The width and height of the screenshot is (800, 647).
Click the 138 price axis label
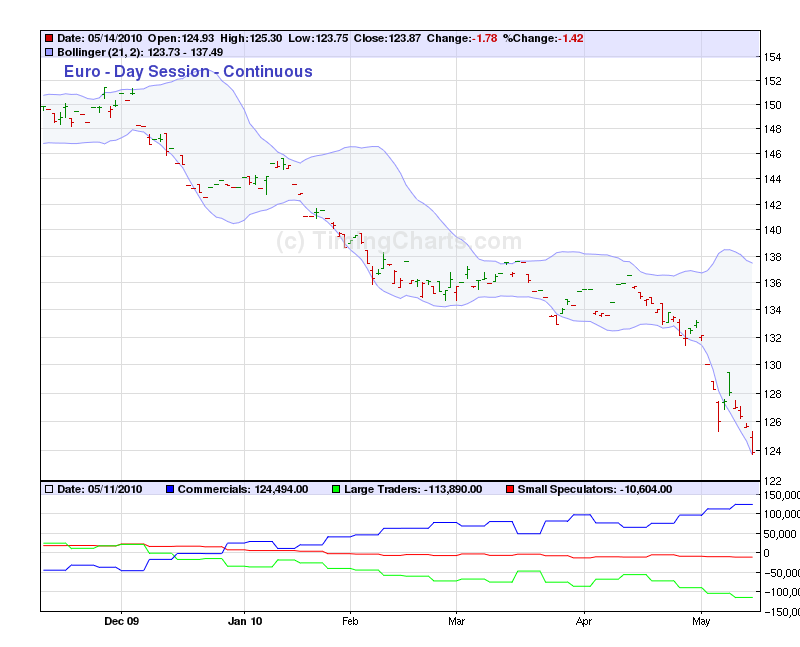(771, 257)
